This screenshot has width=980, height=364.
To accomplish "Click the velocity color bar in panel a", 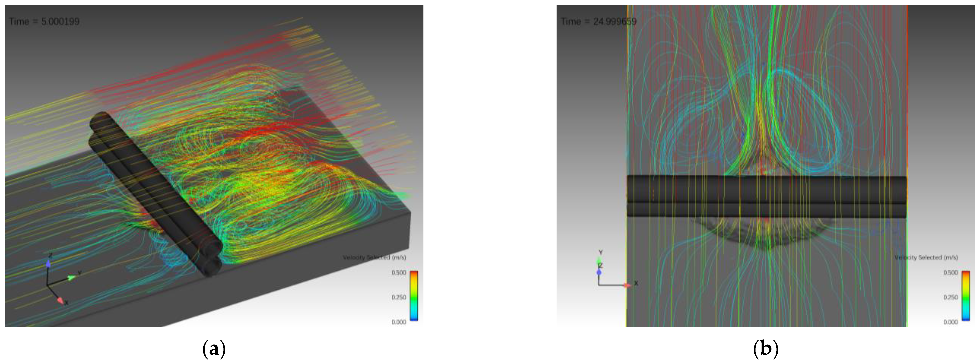I will pyautogui.click(x=414, y=296).
